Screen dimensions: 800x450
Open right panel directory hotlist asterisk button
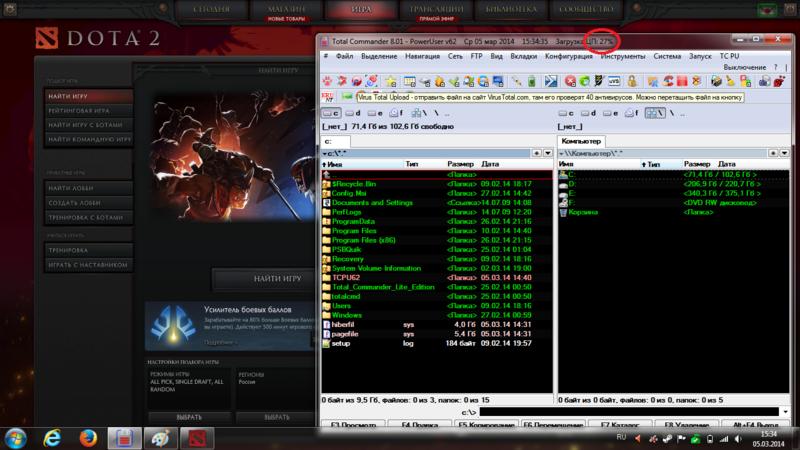[773, 153]
